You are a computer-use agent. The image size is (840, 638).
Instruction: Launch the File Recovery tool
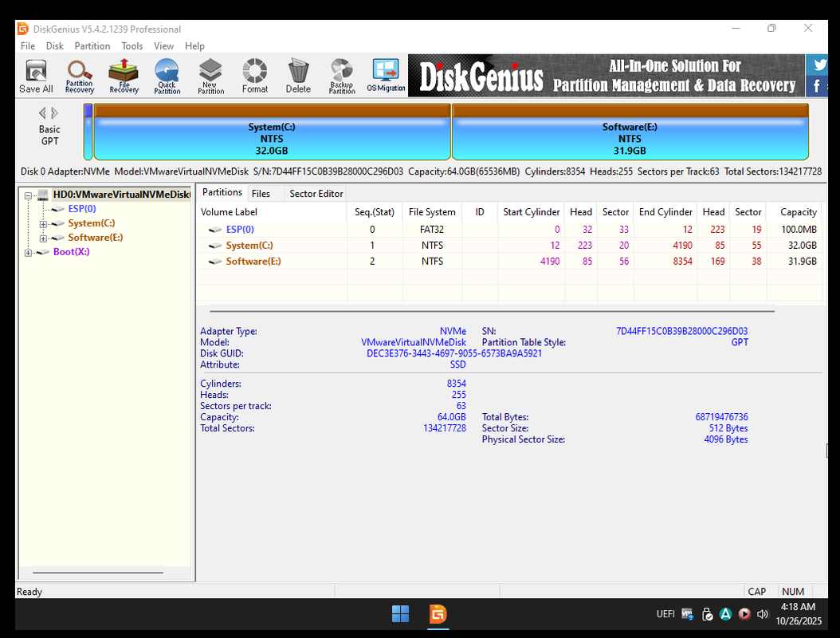pyautogui.click(x=124, y=76)
